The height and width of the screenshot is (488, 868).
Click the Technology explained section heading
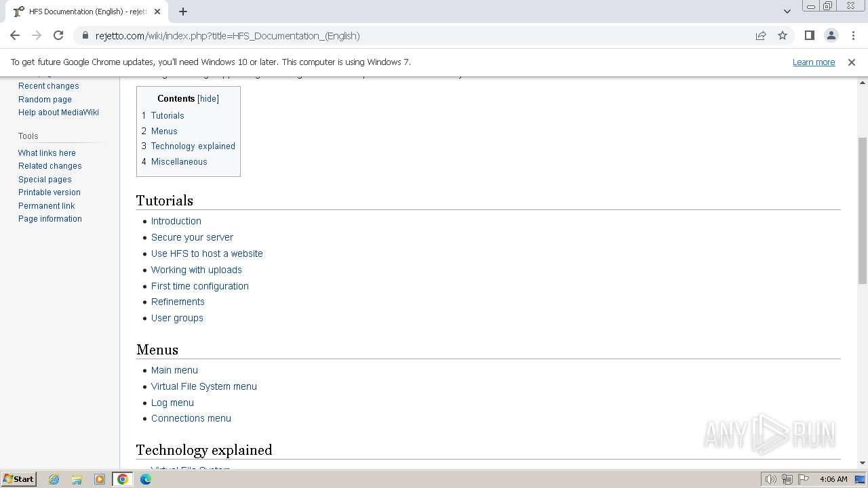[x=204, y=450]
